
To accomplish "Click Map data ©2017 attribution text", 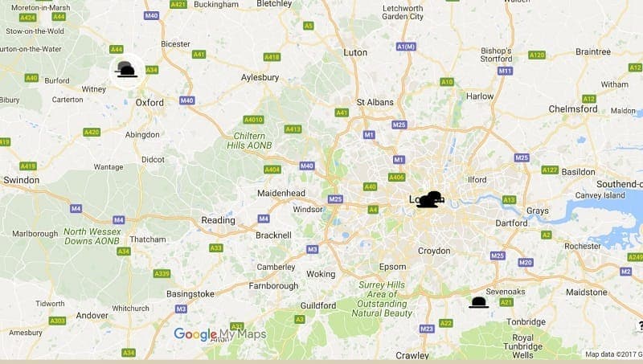I will pos(613,354).
